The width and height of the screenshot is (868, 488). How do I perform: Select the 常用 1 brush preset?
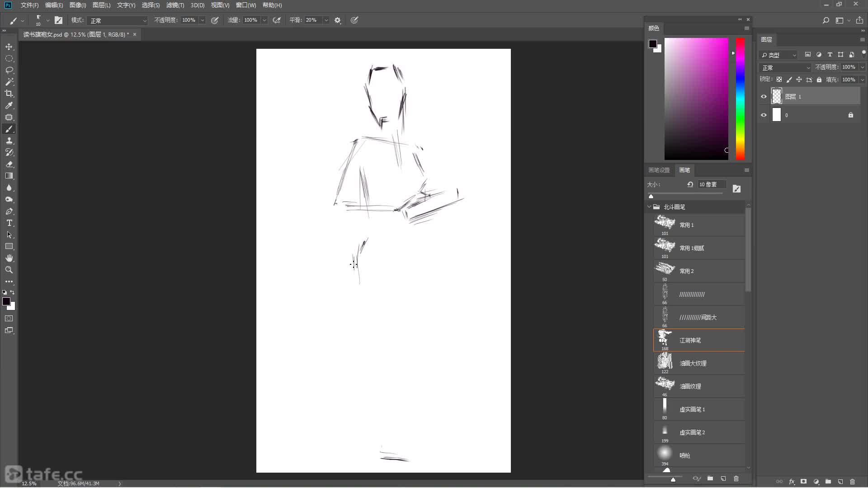click(699, 225)
